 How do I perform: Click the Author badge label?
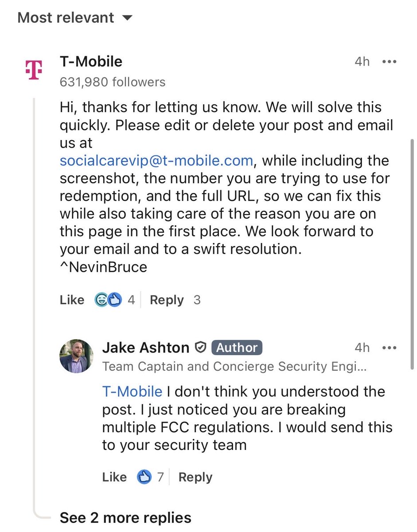(x=237, y=348)
